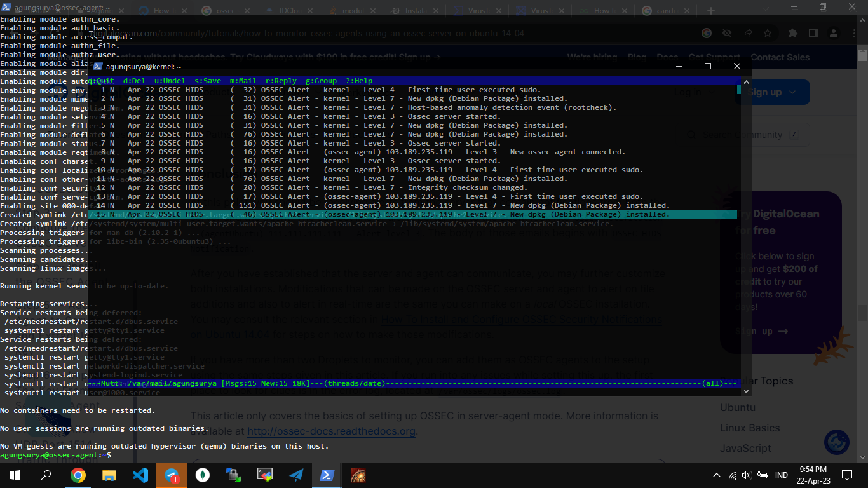This screenshot has height=488, width=868.
Task: Open MongoDB Compass taskbar icon
Action: point(203,475)
